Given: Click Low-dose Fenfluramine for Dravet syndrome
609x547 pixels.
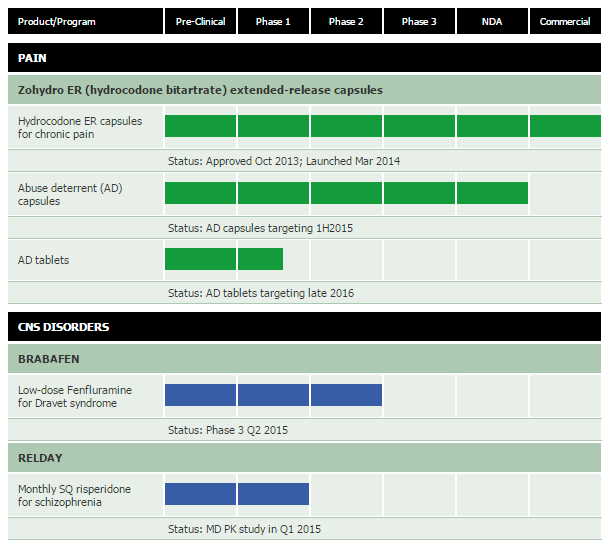Looking at the screenshot, I should [75, 396].
